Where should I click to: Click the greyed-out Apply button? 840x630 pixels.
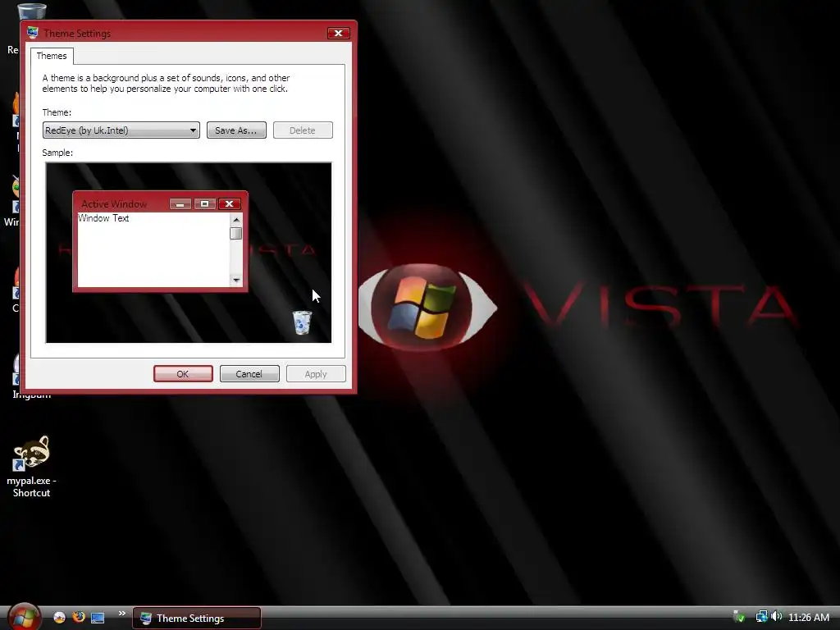[316, 374]
